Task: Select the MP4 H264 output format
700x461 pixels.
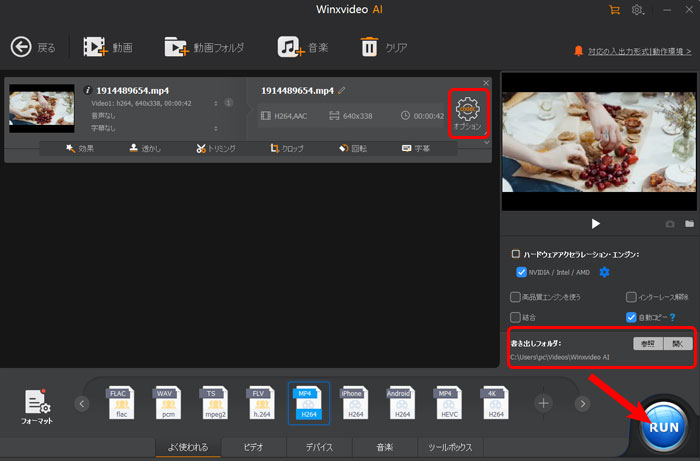Action: point(309,403)
